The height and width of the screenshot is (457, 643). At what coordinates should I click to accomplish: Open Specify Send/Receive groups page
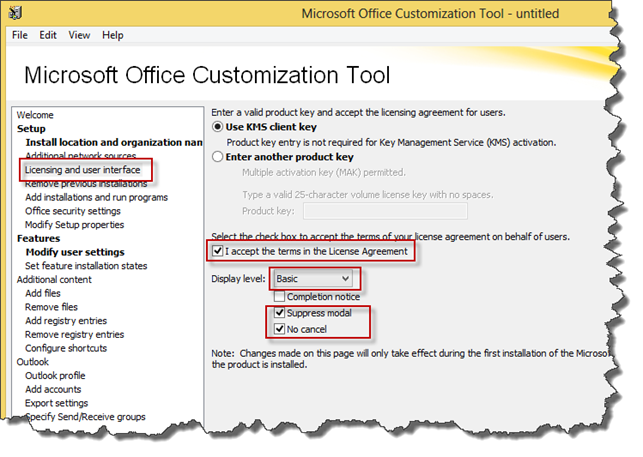pyautogui.click(x=85, y=417)
